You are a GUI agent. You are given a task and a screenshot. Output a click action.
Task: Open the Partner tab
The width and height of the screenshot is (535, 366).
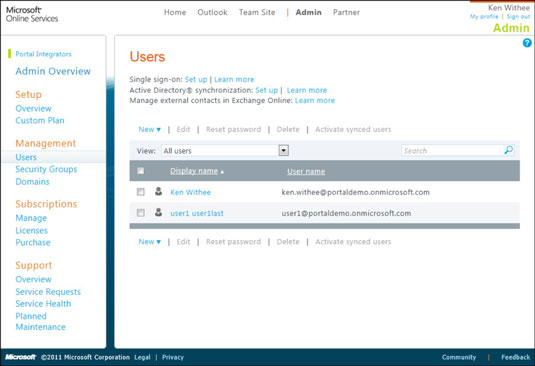point(346,13)
